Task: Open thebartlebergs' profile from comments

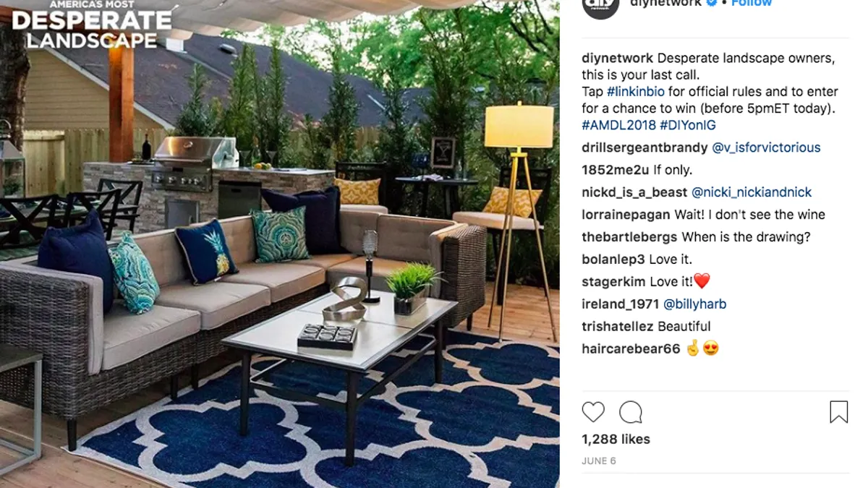Action: pyautogui.click(x=629, y=237)
